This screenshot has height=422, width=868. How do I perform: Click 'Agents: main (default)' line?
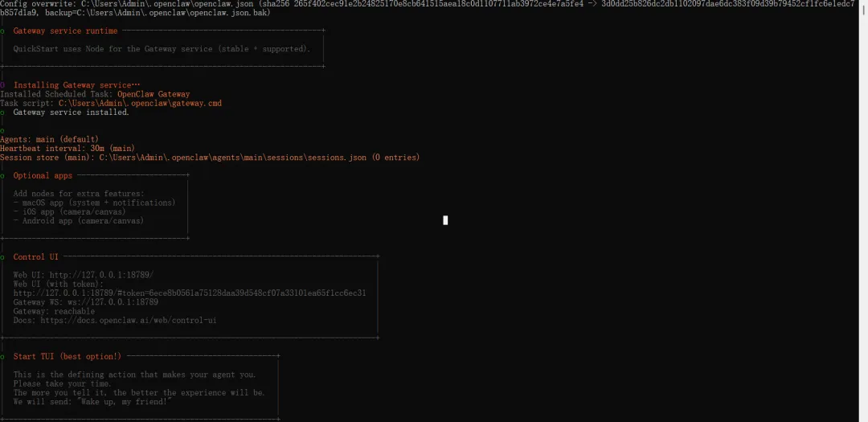click(x=49, y=140)
